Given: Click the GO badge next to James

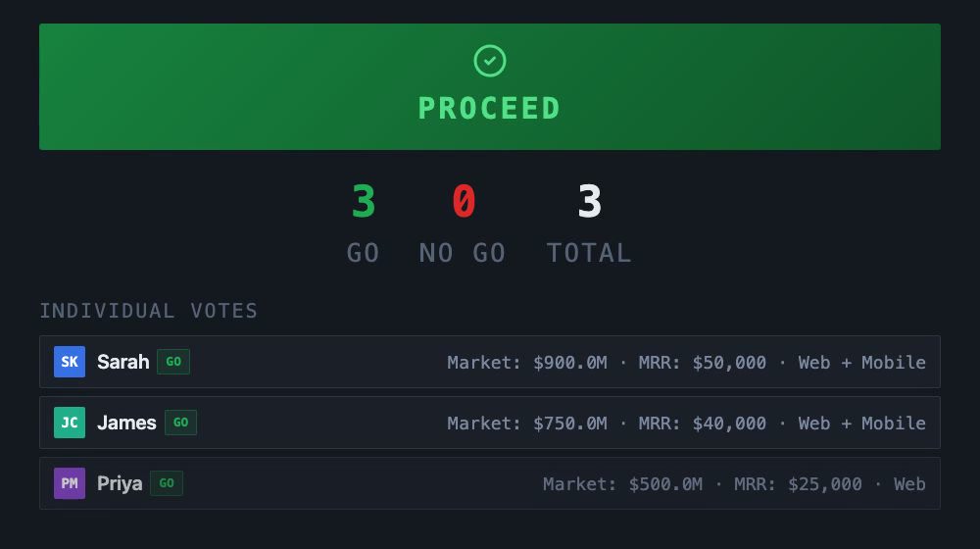Looking at the screenshot, I should click(180, 423).
